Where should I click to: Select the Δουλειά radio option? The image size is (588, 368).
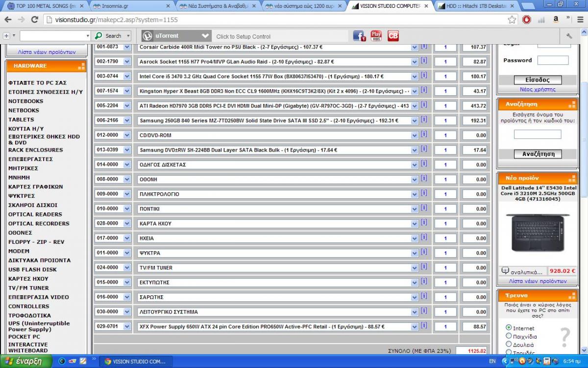click(509, 344)
